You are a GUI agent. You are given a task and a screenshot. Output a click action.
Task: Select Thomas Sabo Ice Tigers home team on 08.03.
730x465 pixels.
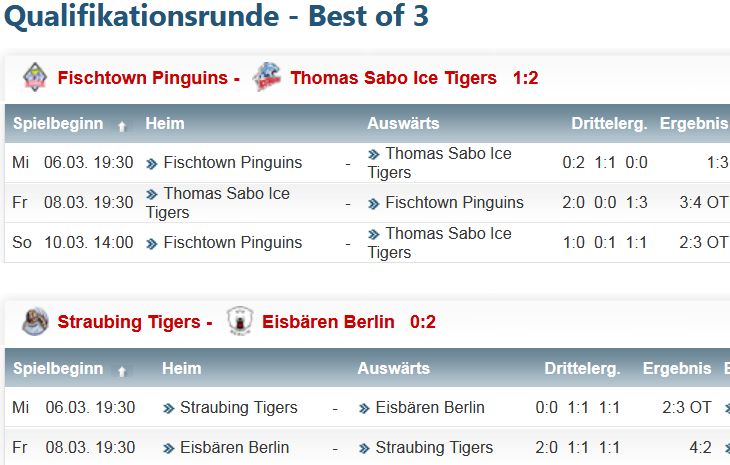pos(217,202)
